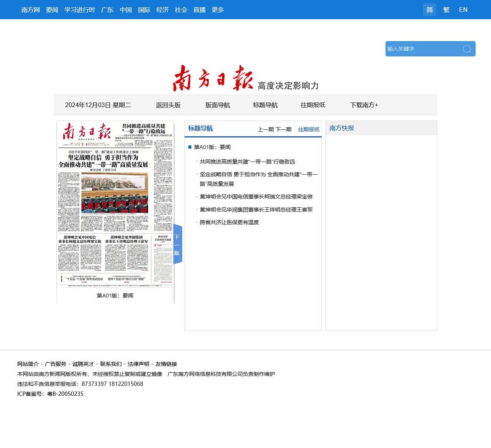
Task: Click caption 第A01版：要闻 under thumbnail
Action: click(115, 296)
